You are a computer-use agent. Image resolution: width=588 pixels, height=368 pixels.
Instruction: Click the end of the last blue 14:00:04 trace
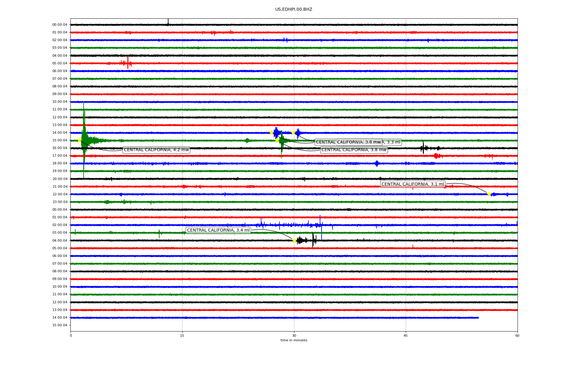click(x=478, y=318)
